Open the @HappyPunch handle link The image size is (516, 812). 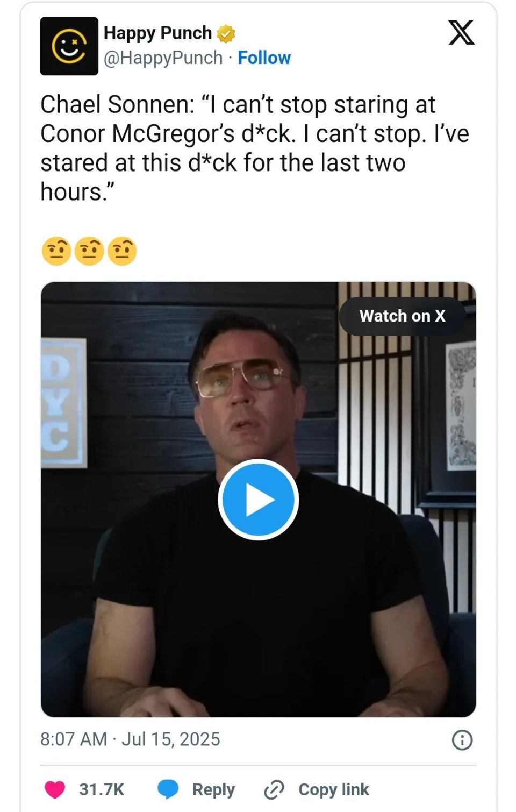tap(163, 58)
